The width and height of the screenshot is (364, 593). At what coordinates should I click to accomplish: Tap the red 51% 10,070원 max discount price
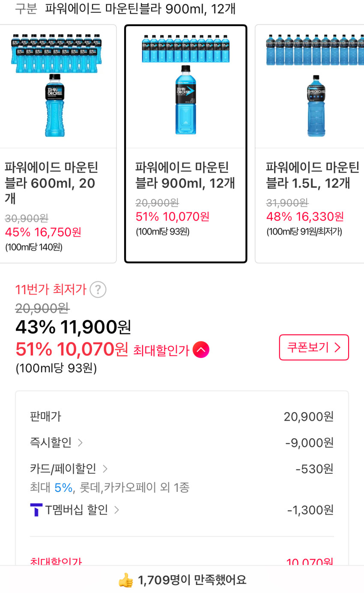tap(72, 349)
